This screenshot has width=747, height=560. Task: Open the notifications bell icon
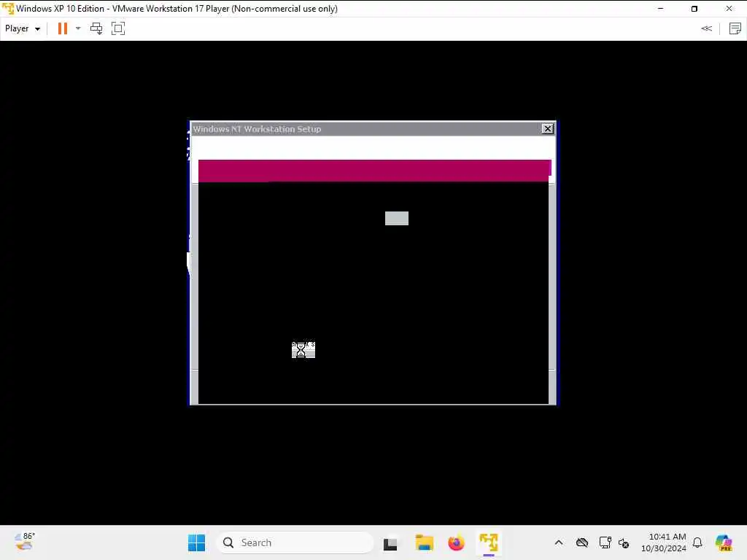pyautogui.click(x=697, y=542)
